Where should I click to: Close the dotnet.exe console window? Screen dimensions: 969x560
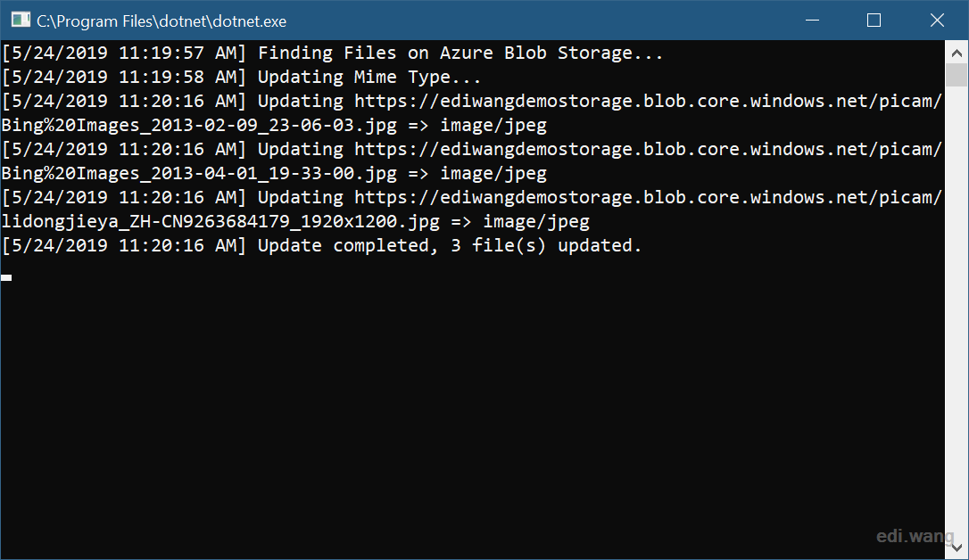click(937, 21)
